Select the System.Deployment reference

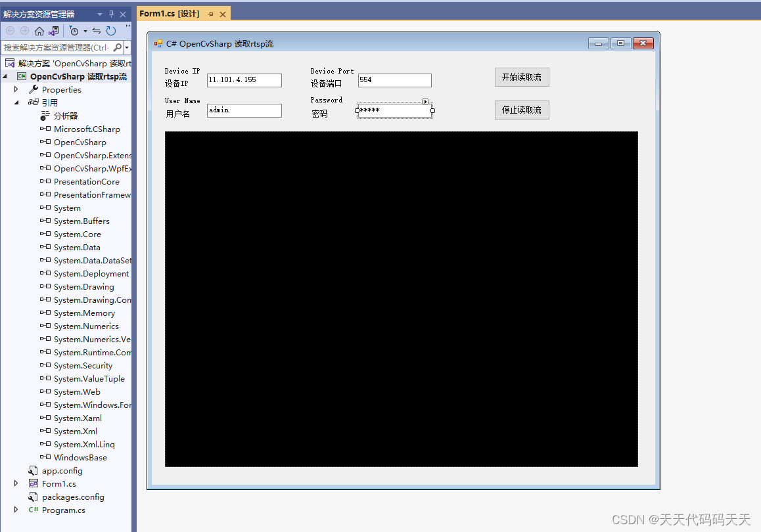91,273
